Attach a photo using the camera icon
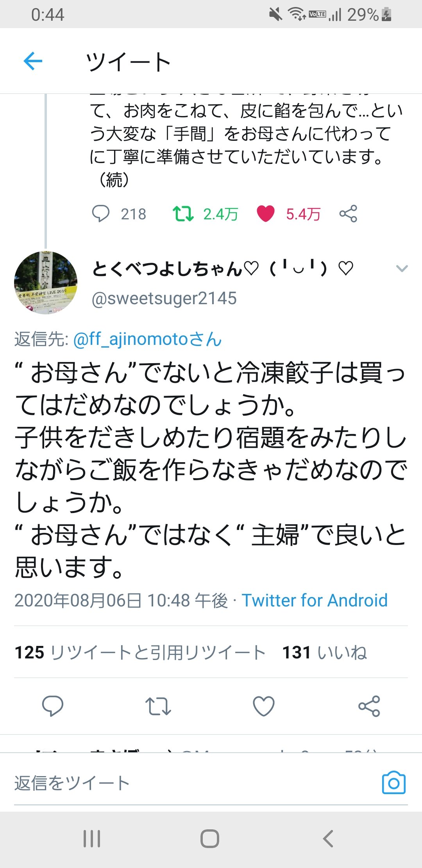Image resolution: width=422 pixels, height=868 pixels. [x=393, y=783]
